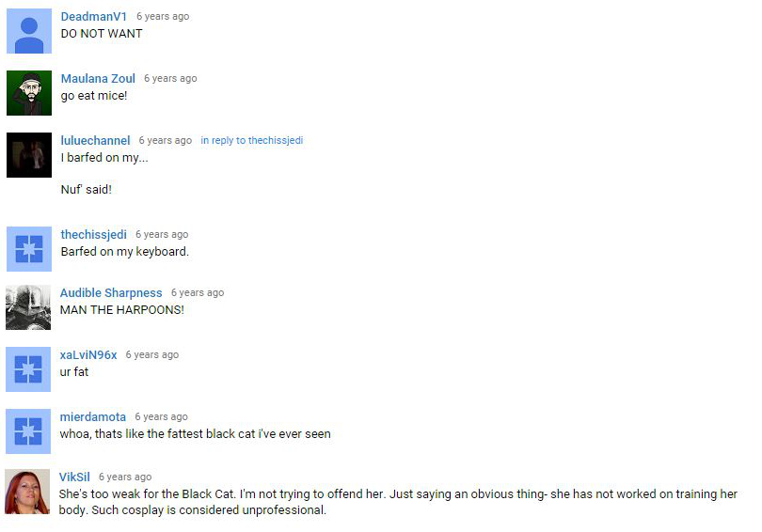Open thechissjedi's username link
Screen dimensions: 762x532
coord(94,234)
